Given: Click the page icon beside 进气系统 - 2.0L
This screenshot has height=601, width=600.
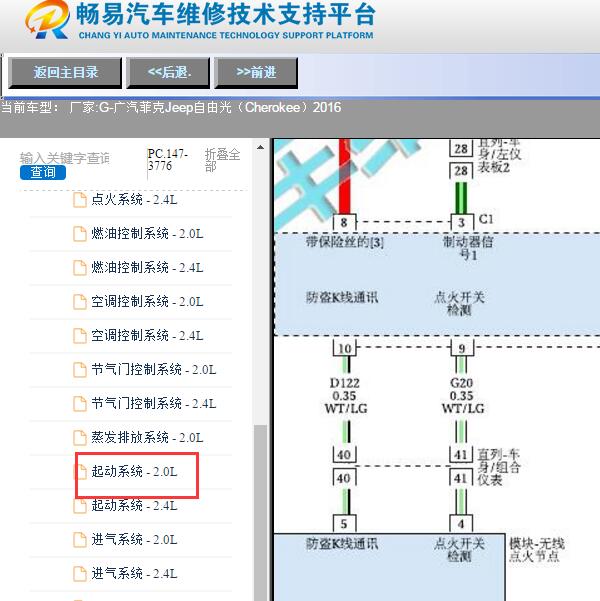Looking at the screenshot, I should pos(80,540).
